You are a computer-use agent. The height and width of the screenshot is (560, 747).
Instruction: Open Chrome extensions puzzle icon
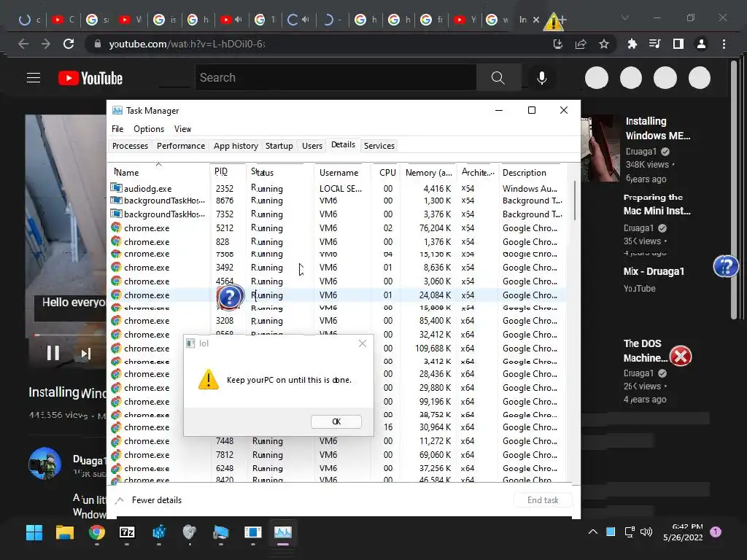(632, 44)
